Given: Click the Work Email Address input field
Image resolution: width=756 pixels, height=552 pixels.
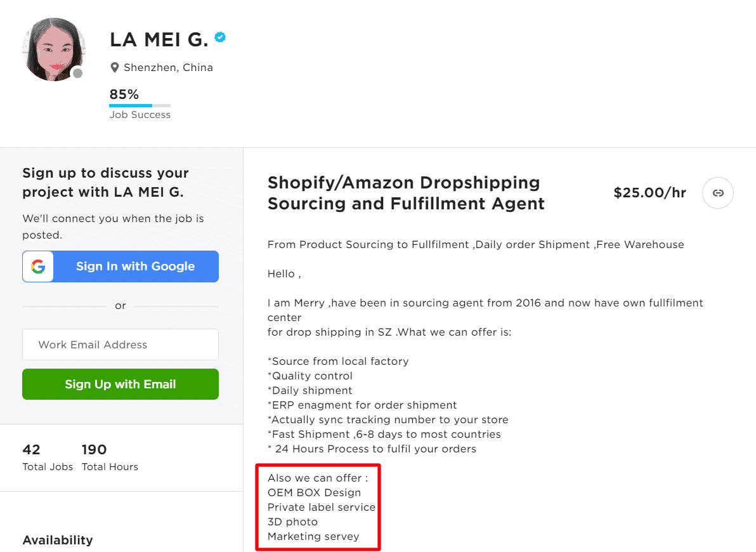Looking at the screenshot, I should 120,345.
